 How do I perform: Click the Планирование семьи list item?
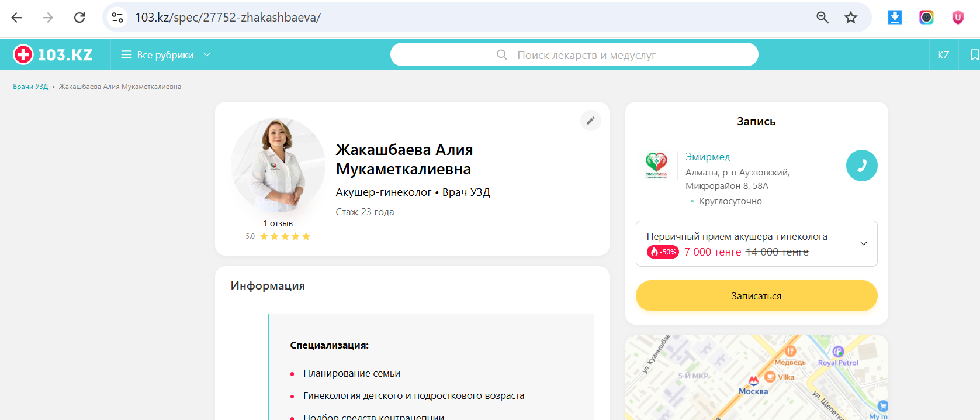(352, 374)
